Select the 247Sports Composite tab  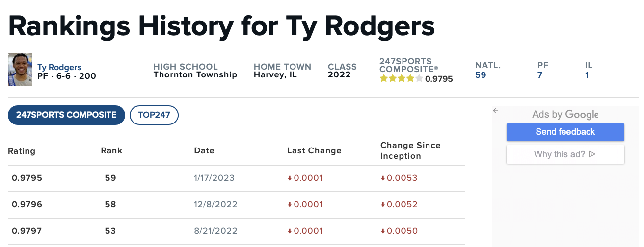(x=66, y=115)
